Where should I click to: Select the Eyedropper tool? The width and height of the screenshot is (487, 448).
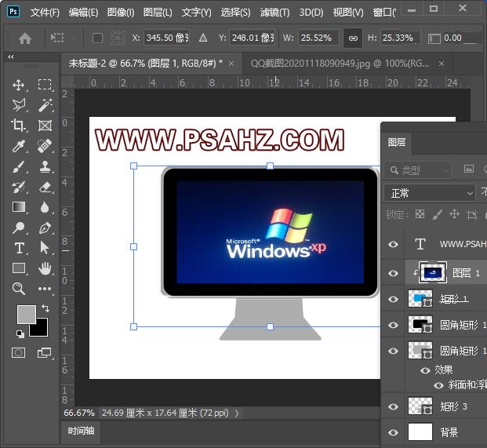(19, 146)
